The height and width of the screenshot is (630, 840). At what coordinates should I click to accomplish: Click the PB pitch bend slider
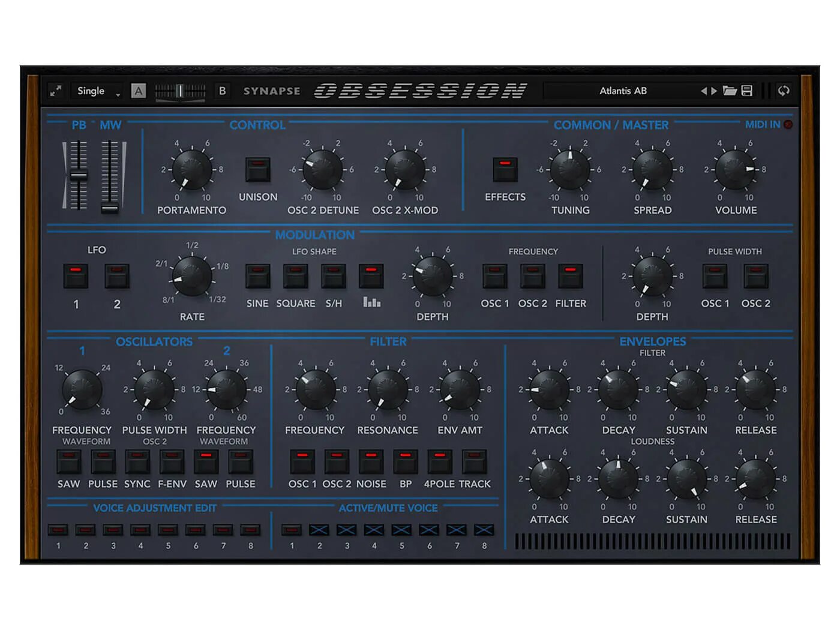(x=79, y=175)
